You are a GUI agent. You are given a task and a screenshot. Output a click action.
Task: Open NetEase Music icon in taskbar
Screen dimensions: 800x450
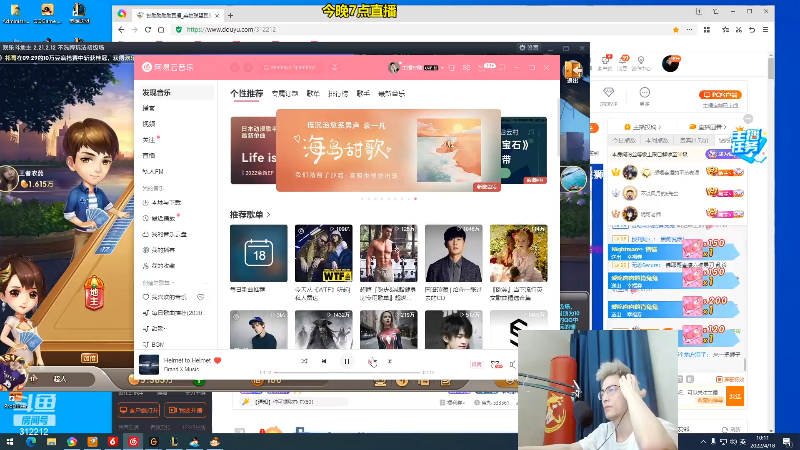133,442
